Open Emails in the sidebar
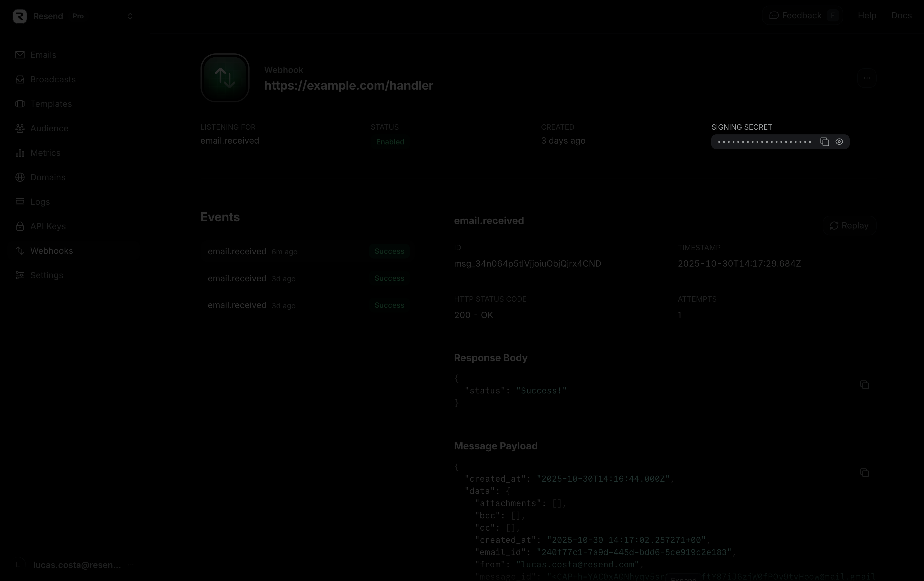Viewport: 924px width, 581px height. 43,55
